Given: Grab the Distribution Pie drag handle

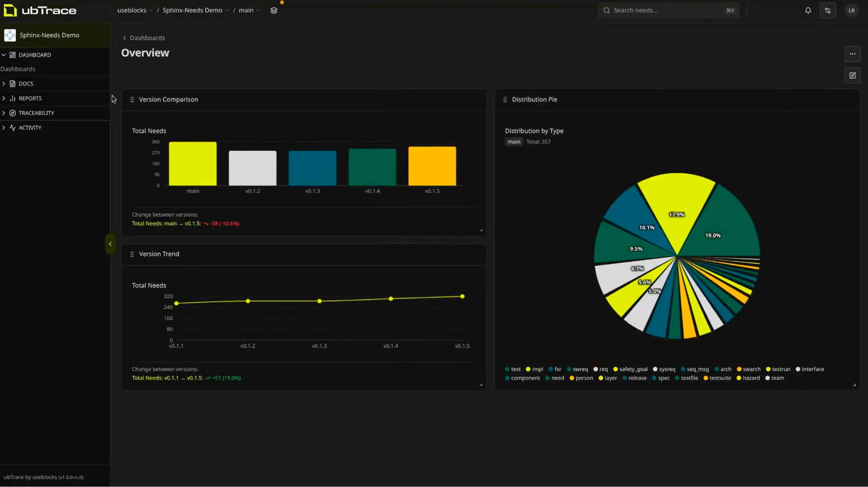Looking at the screenshot, I should pyautogui.click(x=505, y=99).
